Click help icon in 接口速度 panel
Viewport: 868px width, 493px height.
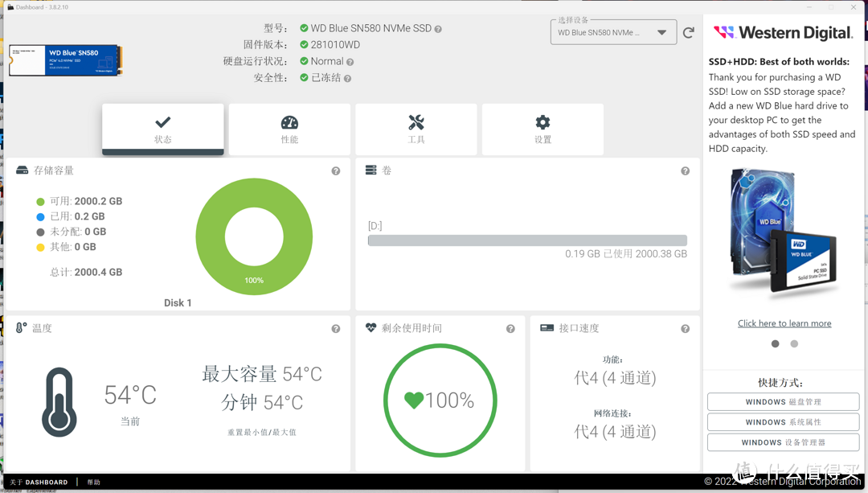[x=686, y=329]
